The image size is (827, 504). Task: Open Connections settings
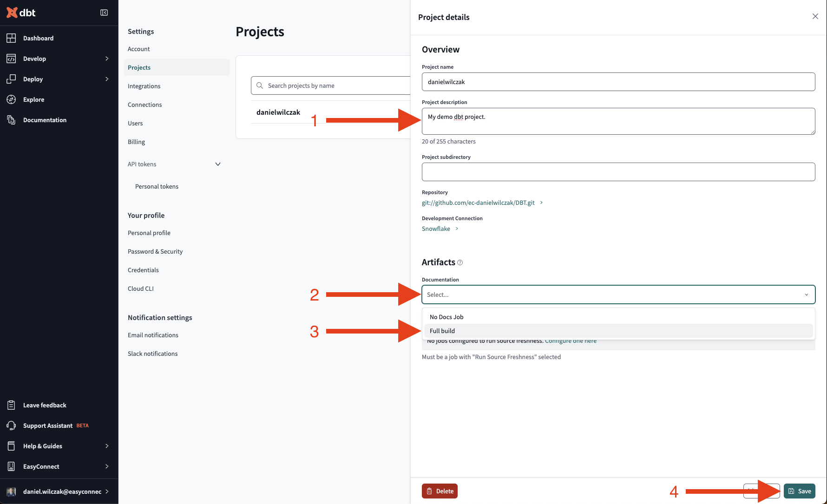tap(145, 105)
